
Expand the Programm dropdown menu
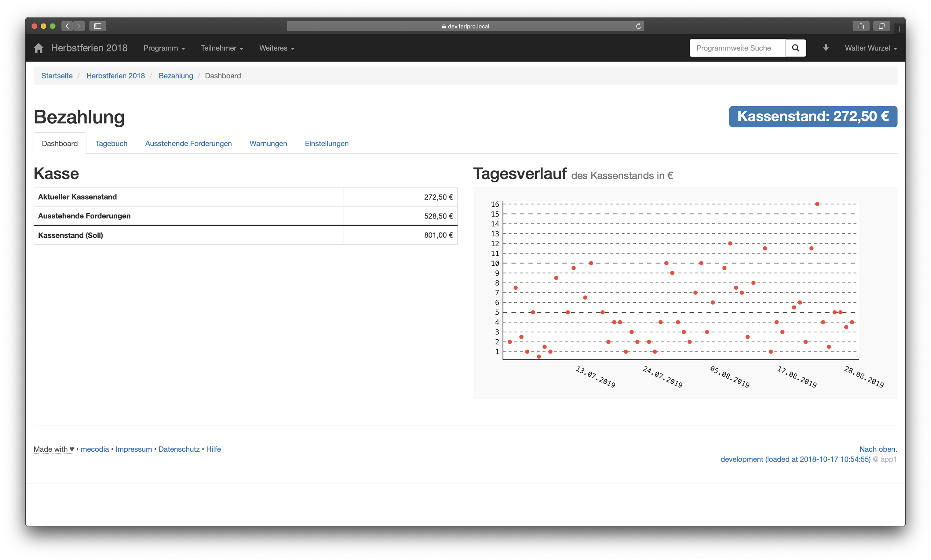coord(164,48)
